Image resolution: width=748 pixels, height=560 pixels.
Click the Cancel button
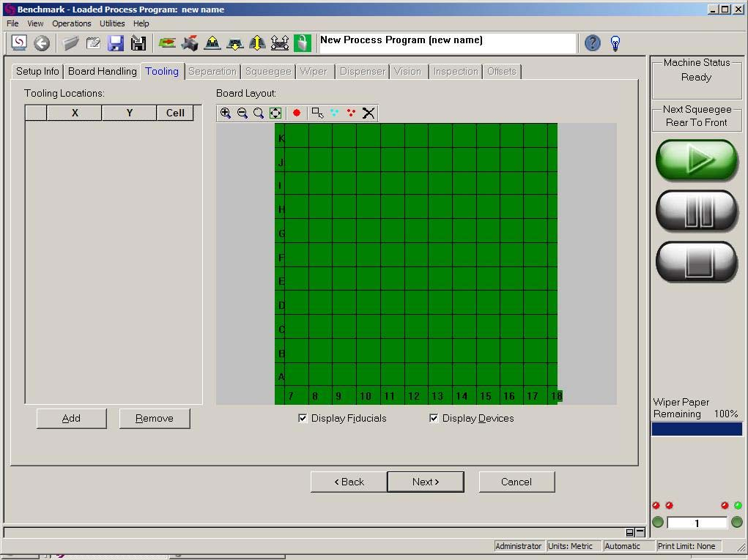(516, 482)
